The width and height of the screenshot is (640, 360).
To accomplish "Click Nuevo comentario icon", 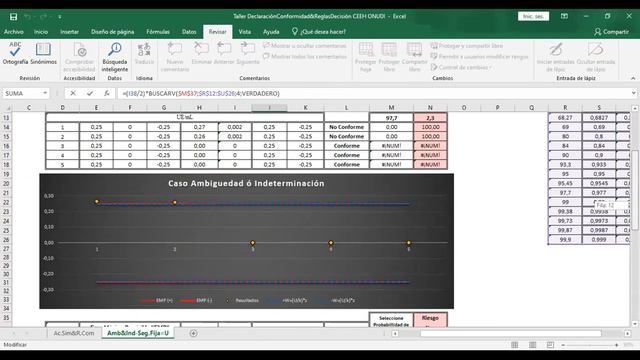I will [175, 57].
